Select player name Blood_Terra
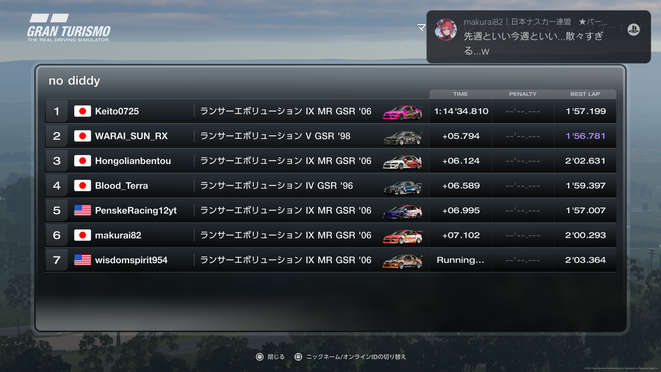 point(121,186)
